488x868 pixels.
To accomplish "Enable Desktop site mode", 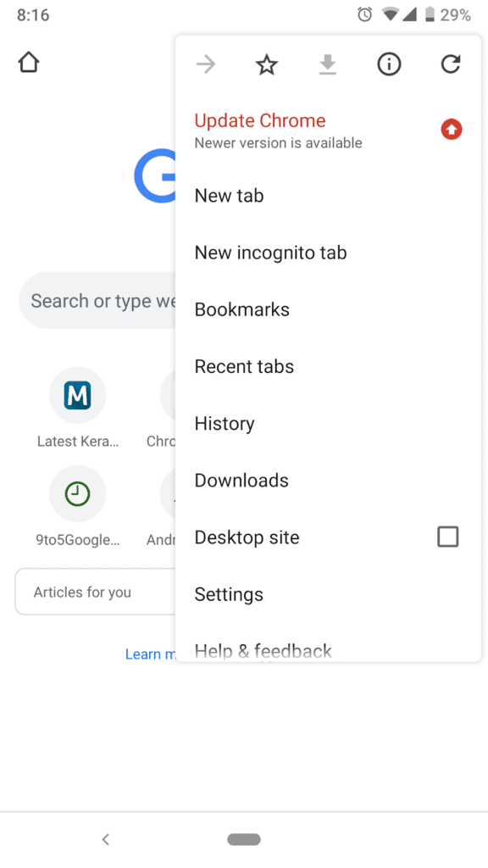I will [447, 537].
